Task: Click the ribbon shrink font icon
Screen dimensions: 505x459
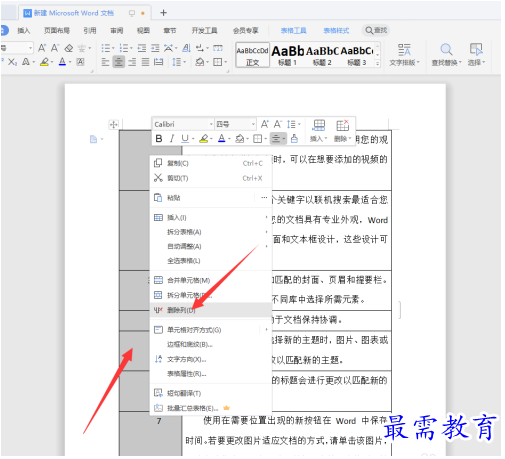Action: 55,48
